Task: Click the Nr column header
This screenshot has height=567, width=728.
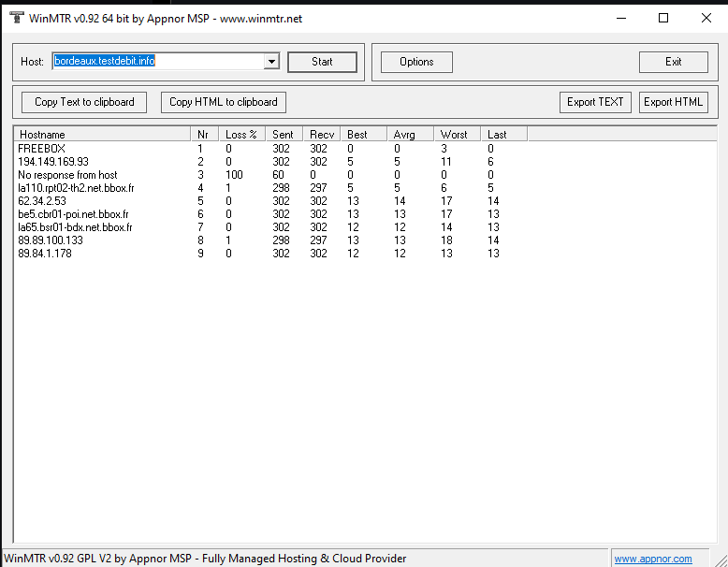Action: click(204, 134)
